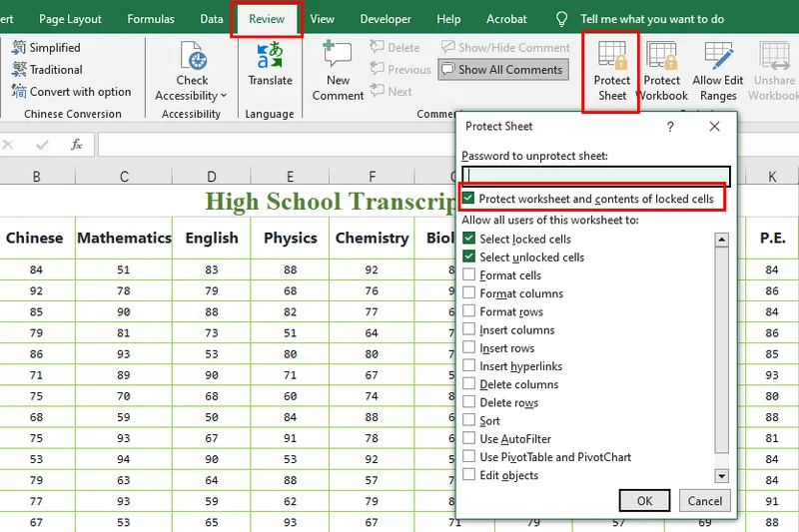Click the Chemistry header cell
This screenshot has width=799, height=532.
point(372,238)
